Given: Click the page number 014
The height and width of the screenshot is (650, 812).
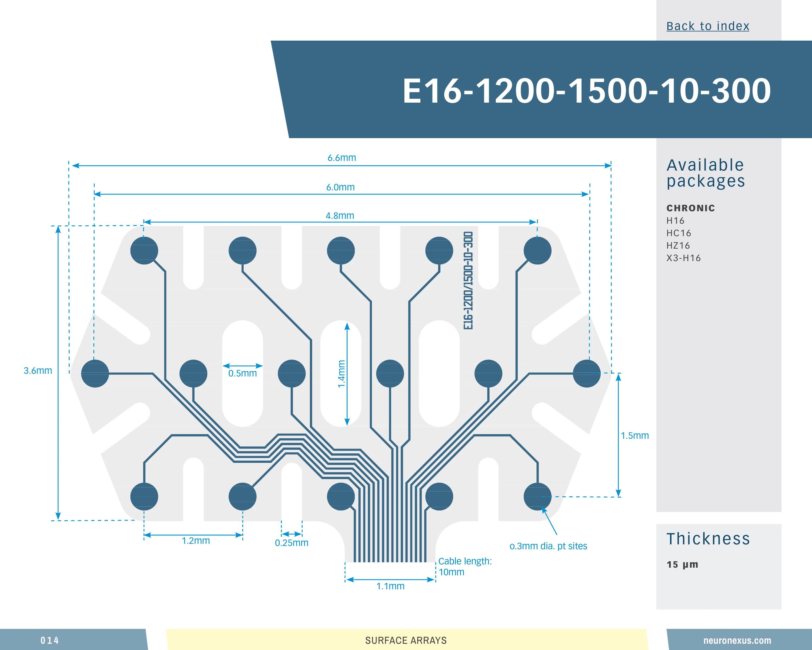Looking at the screenshot, I should point(50,640).
